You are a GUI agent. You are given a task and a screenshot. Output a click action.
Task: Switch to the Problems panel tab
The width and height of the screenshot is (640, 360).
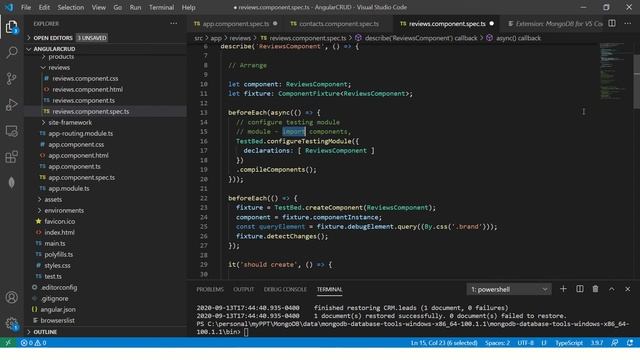[210, 289]
